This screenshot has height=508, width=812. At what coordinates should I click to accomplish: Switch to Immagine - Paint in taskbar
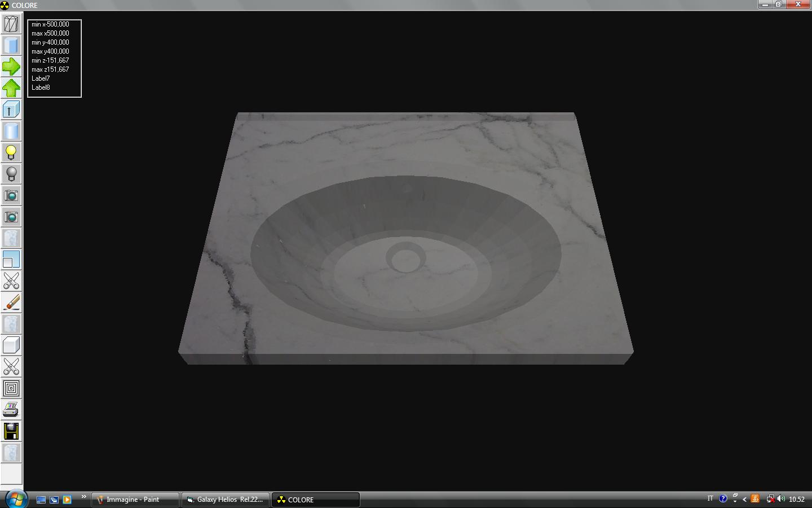pos(135,500)
